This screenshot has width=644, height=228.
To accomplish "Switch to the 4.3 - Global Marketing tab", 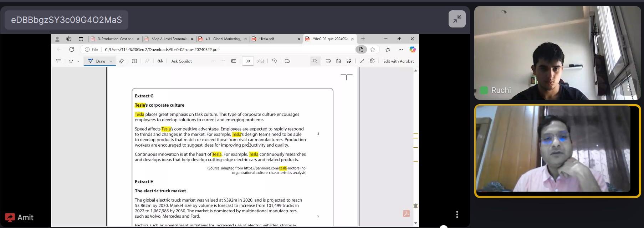I will click(223, 39).
